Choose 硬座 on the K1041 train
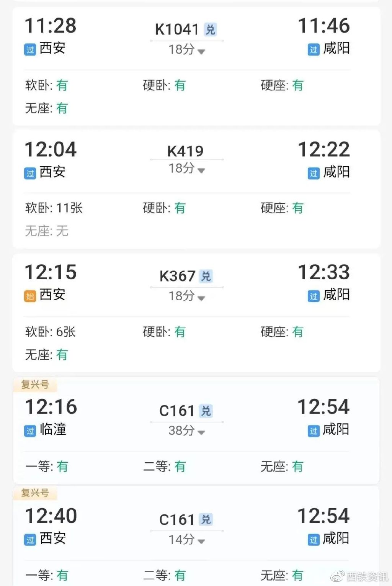Screen dimensions: 392x586 pyautogui.click(x=282, y=85)
